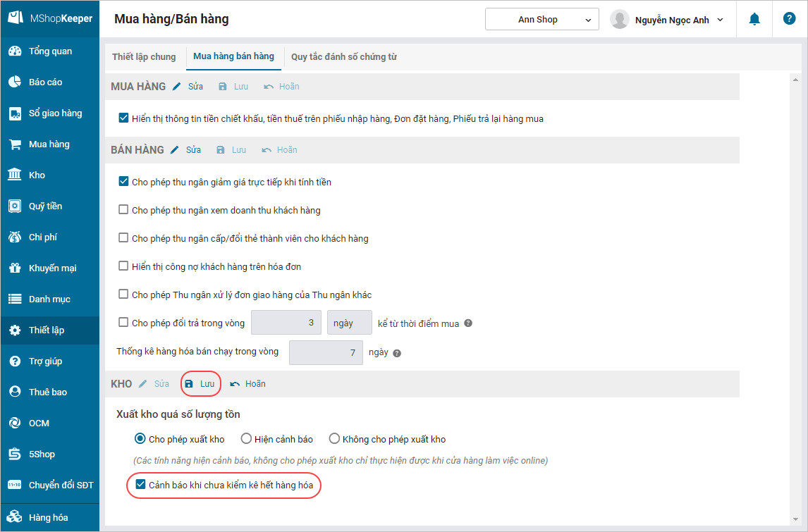This screenshot has width=808, height=532.
Task: Enable 'Hiển thị công nợ khách hàng trên hóa đơn'
Action: [123, 266]
